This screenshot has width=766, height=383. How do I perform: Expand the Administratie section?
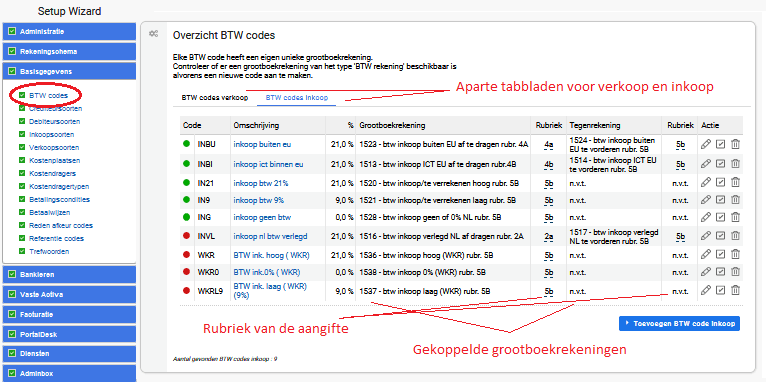click(69, 31)
